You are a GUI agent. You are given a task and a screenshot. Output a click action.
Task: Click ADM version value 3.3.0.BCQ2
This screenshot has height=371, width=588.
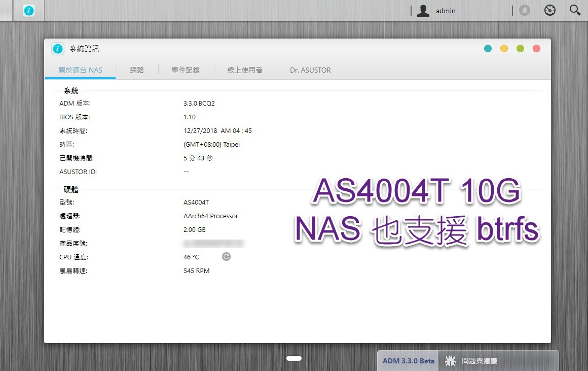coord(199,103)
